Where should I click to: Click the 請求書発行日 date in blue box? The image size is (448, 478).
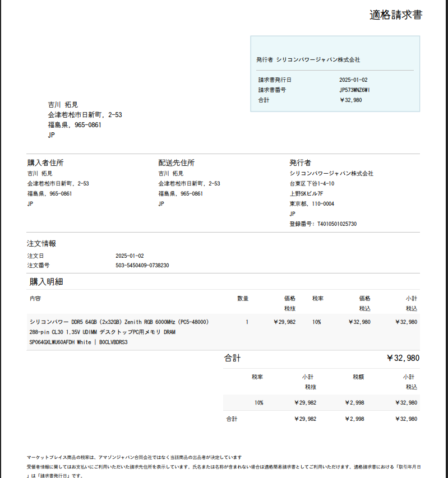click(353, 80)
